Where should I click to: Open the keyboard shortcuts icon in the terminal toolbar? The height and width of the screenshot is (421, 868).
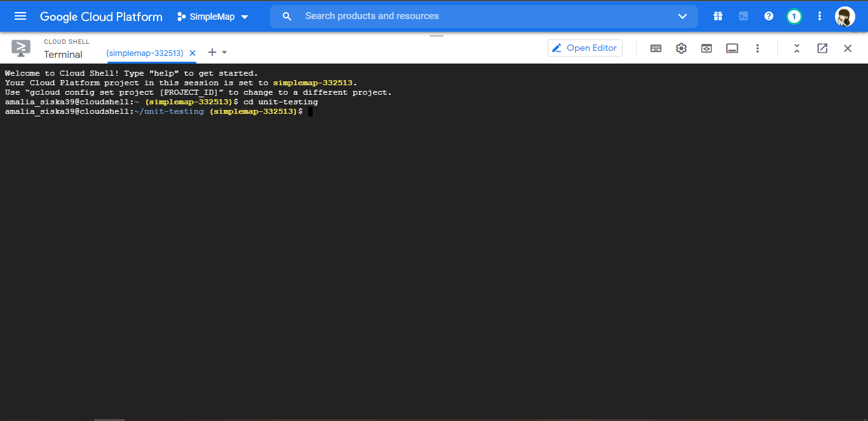tap(656, 48)
